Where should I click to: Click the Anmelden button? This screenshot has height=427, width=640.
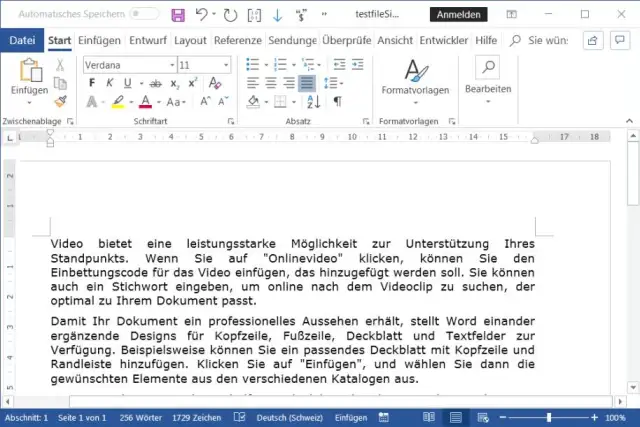(458, 15)
